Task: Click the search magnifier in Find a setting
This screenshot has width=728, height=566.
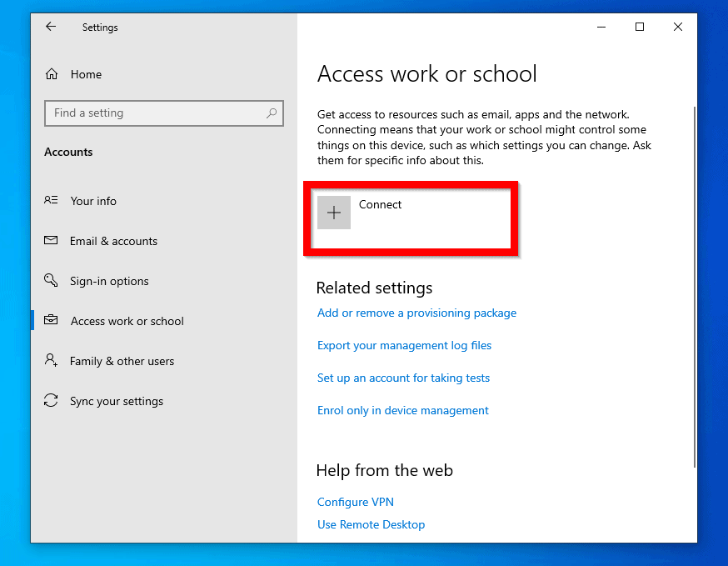Action: click(272, 113)
